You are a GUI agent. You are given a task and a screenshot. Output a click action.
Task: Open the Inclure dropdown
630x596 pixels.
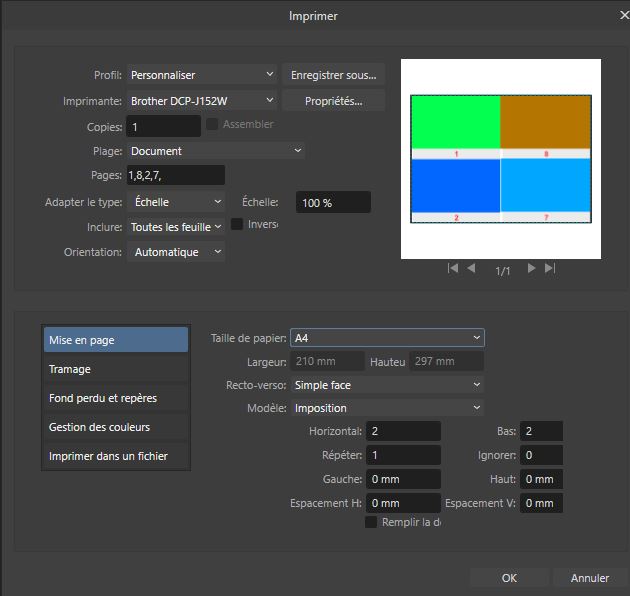point(176,227)
